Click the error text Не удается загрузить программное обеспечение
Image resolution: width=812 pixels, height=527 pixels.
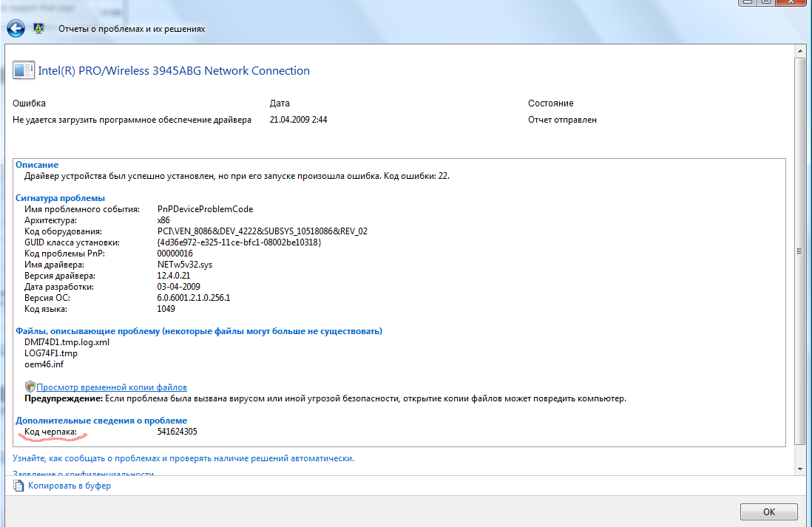(132, 120)
